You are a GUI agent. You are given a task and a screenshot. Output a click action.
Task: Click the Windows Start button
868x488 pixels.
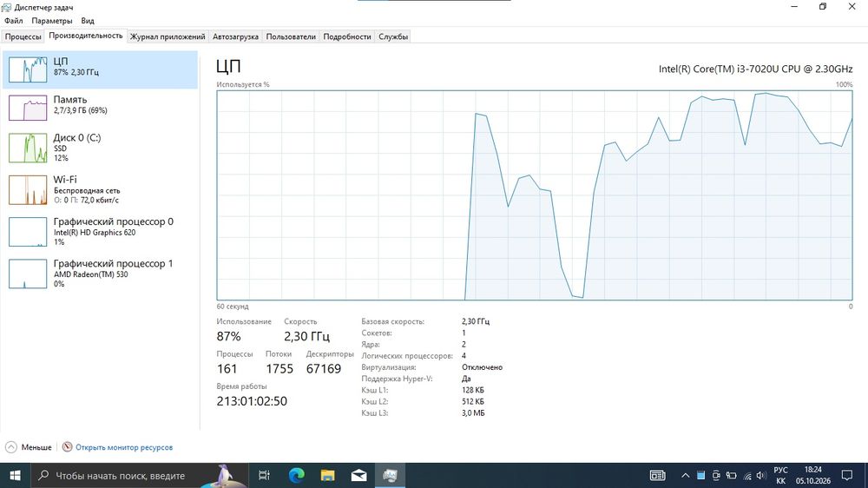click(15, 475)
